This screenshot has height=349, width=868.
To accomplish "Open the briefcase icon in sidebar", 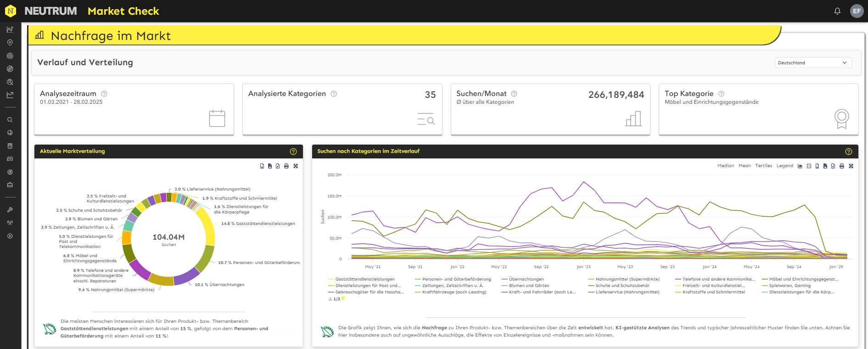I will (x=10, y=185).
